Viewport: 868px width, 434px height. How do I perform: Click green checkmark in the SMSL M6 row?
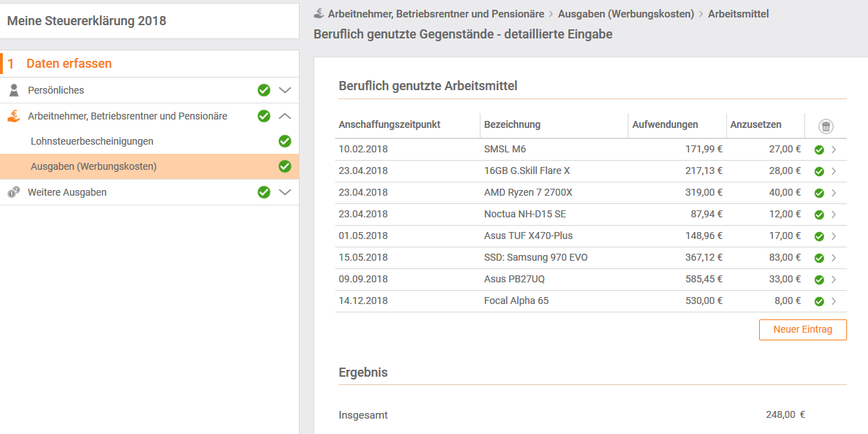pyautogui.click(x=819, y=150)
